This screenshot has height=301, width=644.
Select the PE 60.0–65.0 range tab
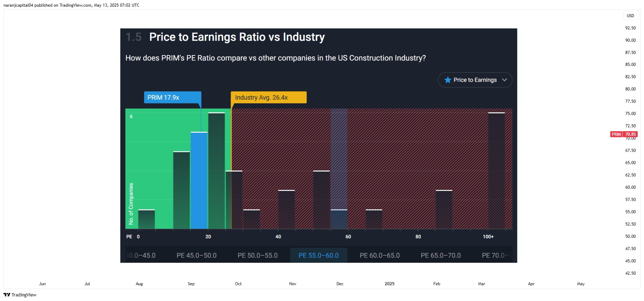pos(380,255)
